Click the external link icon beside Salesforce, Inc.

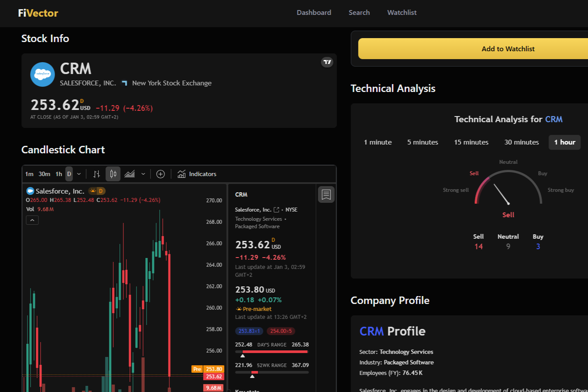(x=276, y=210)
